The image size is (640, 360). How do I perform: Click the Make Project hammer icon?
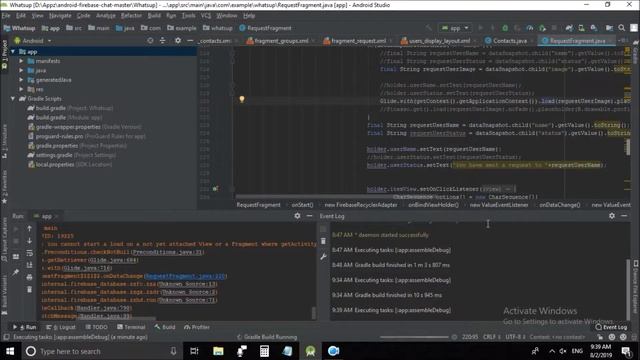click(429, 28)
